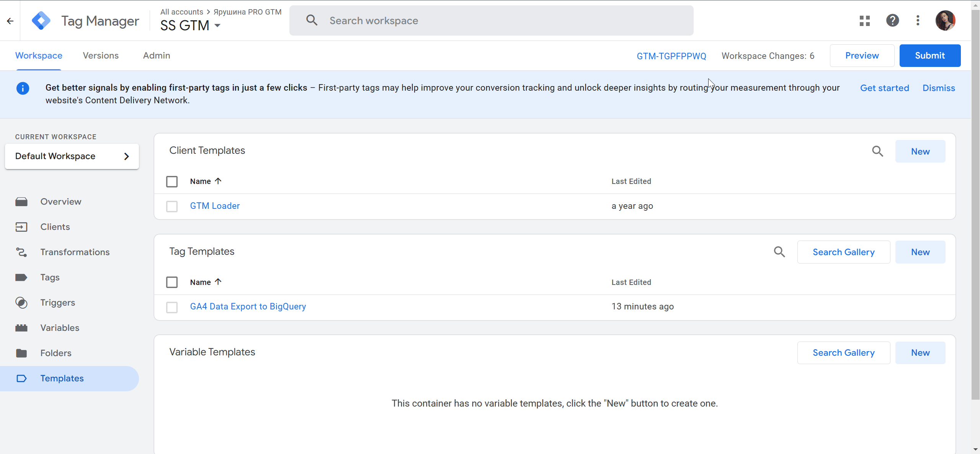
Task: Dismiss the first-party tags banner
Action: click(x=939, y=88)
